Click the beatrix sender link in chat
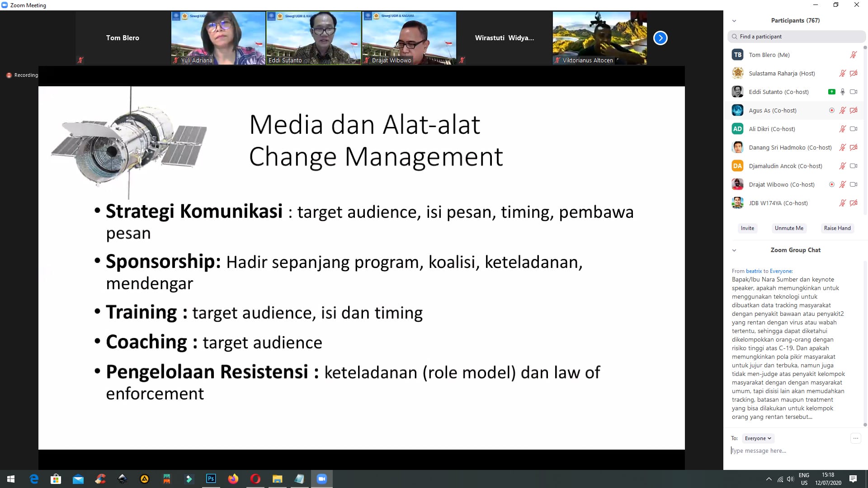The image size is (868, 488). click(x=754, y=271)
